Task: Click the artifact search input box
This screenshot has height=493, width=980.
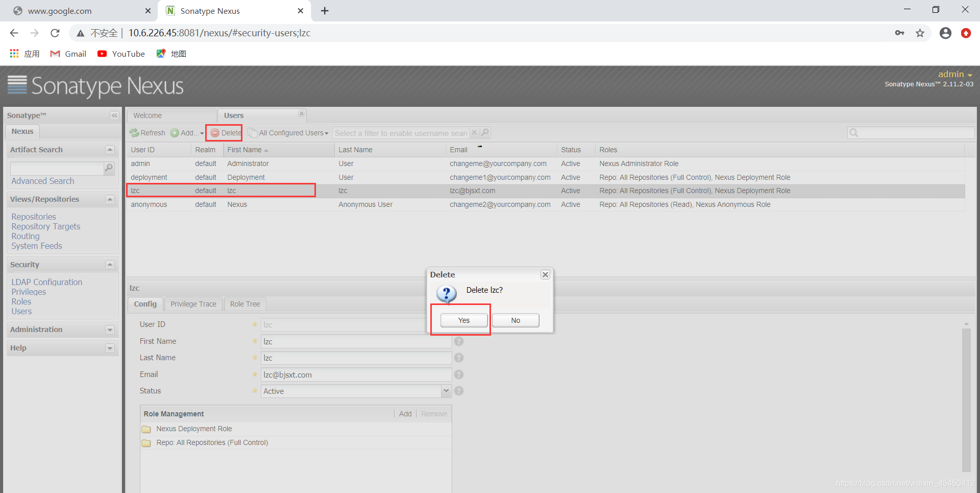Action: (x=57, y=168)
